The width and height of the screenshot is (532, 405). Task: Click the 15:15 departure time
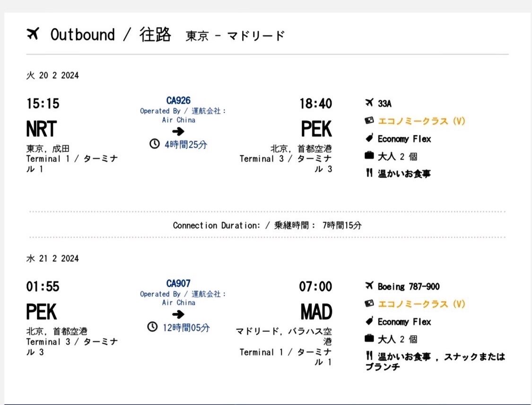coord(43,104)
